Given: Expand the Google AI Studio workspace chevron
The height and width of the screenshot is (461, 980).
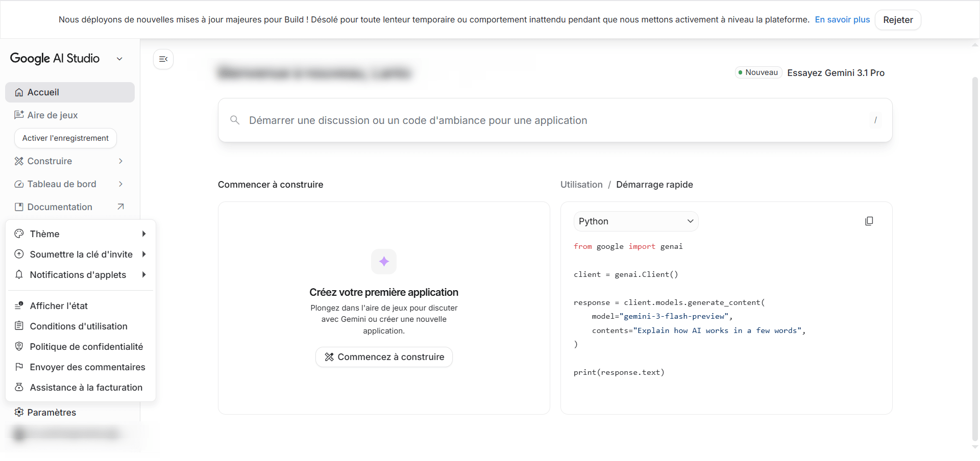Looking at the screenshot, I should click(x=119, y=59).
